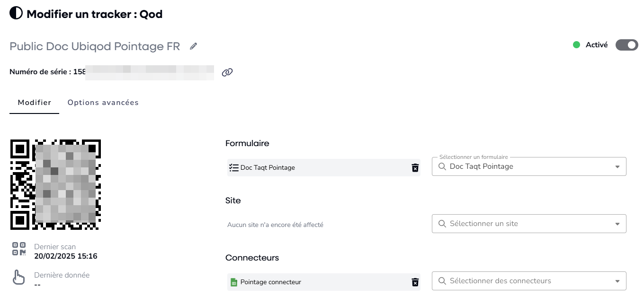
Task: Click the Pointage connecteur entry
Action: pyautogui.click(x=271, y=282)
